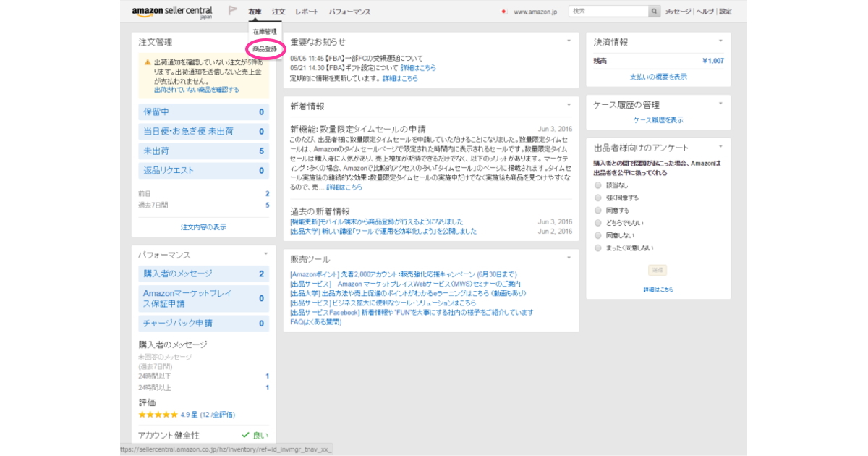The width and height of the screenshot is (868, 456).
Task: Collapse the 重要なお知らせ panel arrow
Action: pos(569,41)
